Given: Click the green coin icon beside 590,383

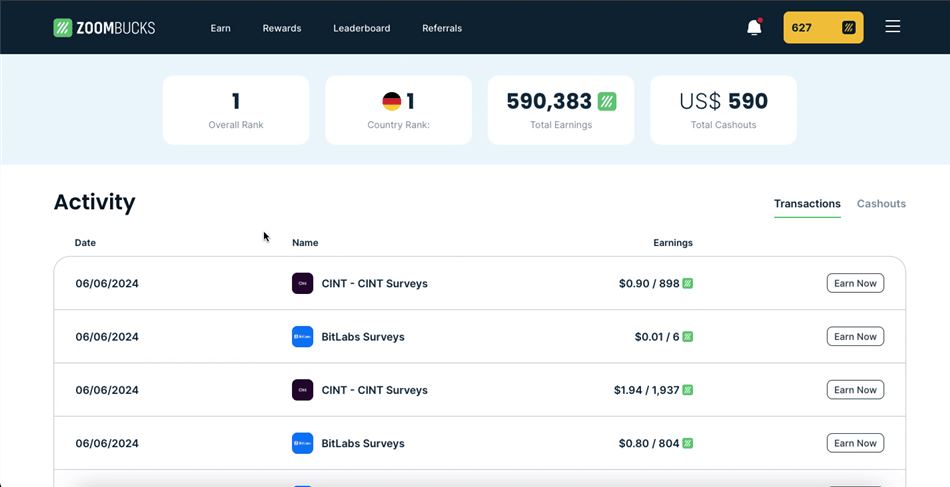Looking at the screenshot, I should [607, 101].
